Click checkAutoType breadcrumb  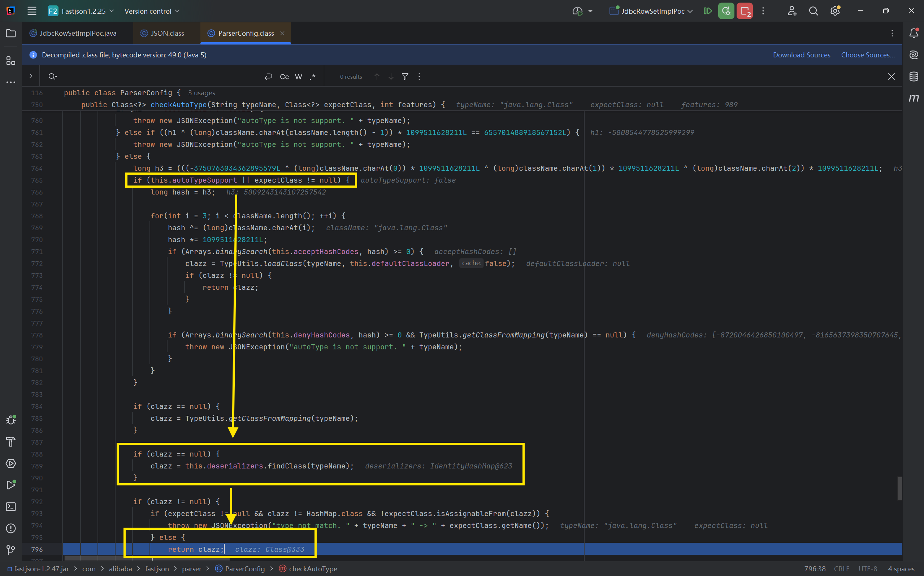(x=308, y=569)
